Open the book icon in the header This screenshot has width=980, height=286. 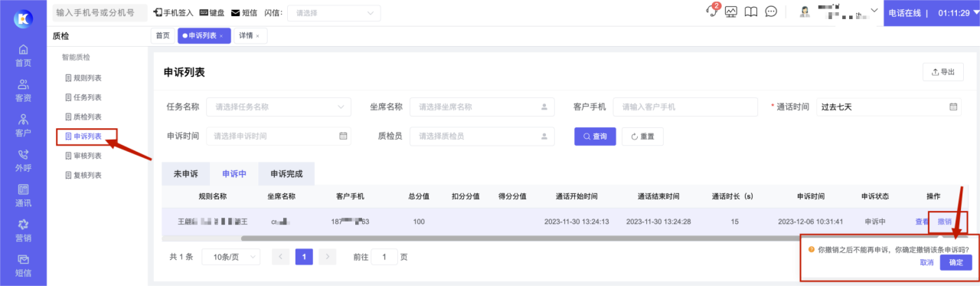click(751, 12)
